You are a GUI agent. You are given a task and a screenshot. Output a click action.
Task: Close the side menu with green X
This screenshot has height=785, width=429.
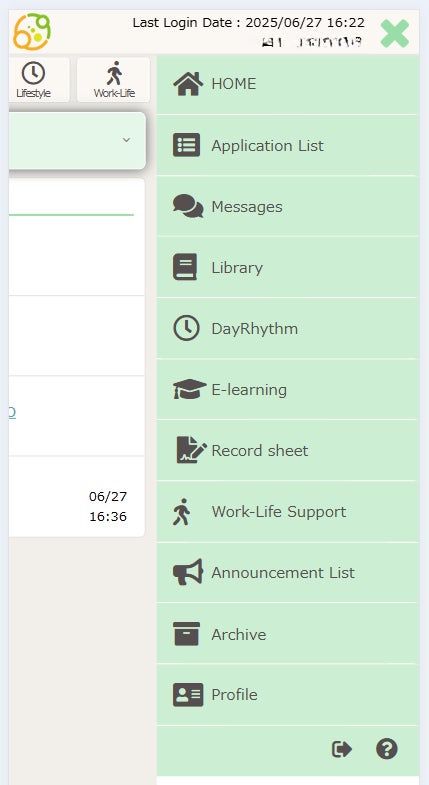coord(395,34)
